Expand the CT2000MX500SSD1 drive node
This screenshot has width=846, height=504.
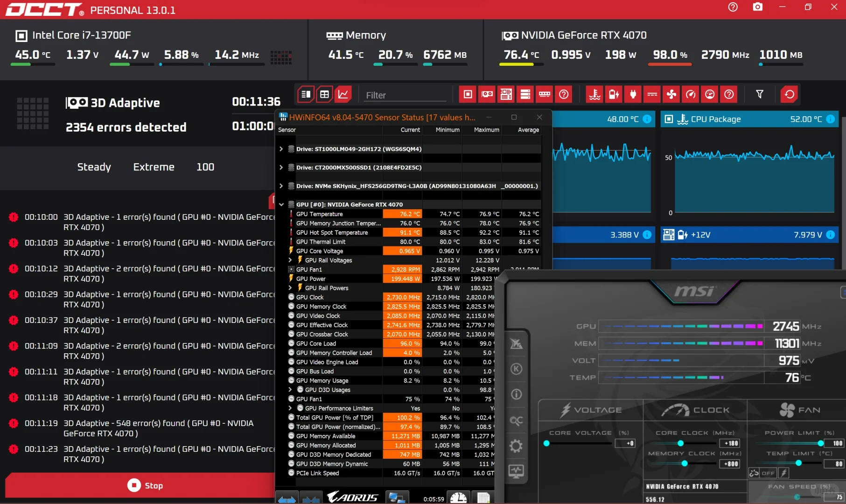coord(281,167)
